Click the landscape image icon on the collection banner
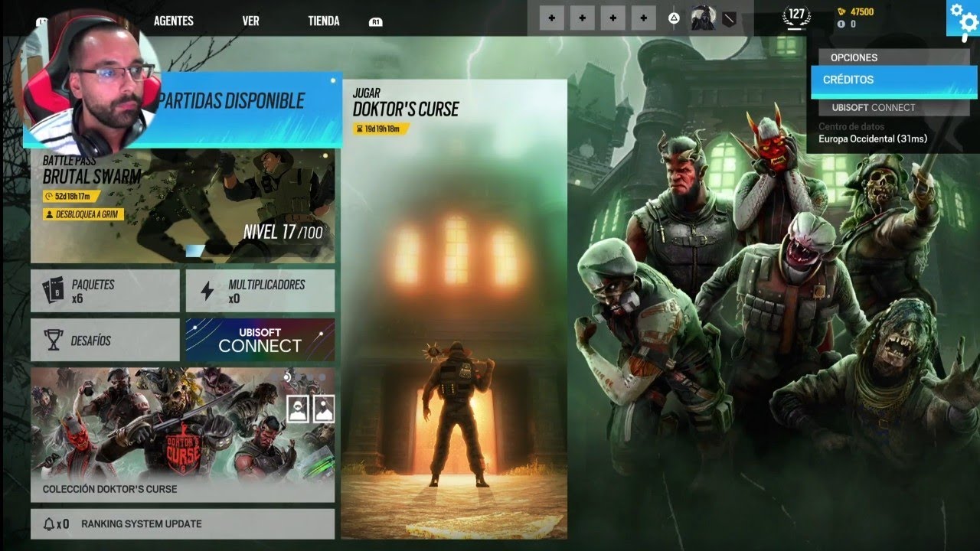Image resolution: width=980 pixels, height=551 pixels. (324, 409)
